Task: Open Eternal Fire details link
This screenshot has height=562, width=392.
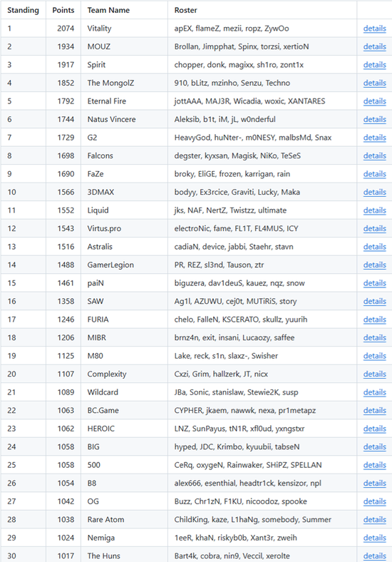Action: coord(374,101)
